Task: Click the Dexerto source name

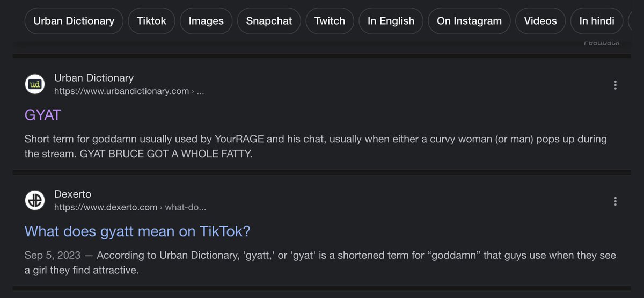Action: pos(73,194)
